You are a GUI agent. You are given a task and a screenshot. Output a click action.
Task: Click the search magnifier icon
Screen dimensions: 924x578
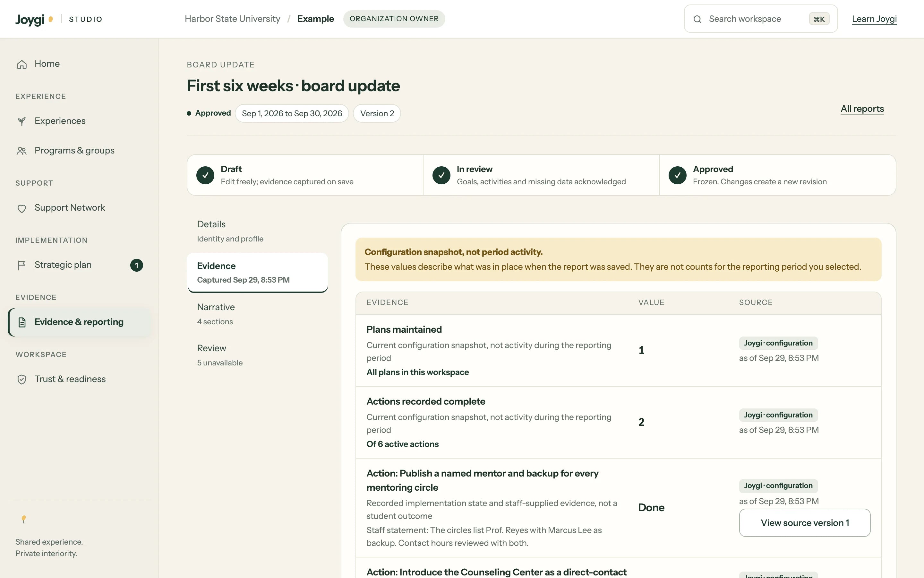[x=697, y=19]
